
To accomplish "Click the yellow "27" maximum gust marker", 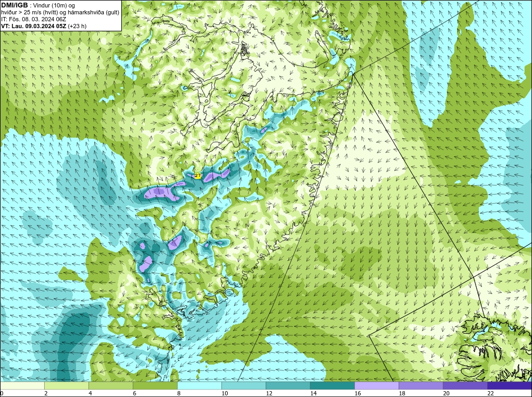I will 198,175.
